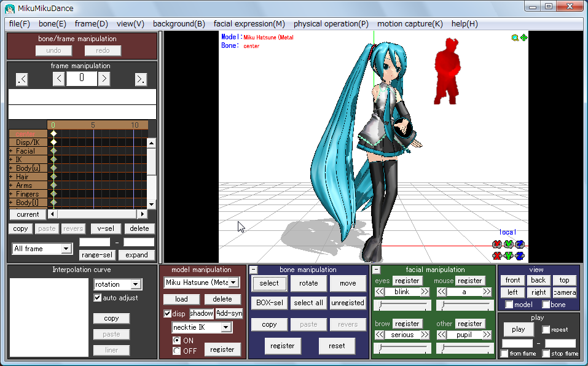This screenshot has width=588, height=366.
Task: Open the bone(E) menu
Action: coord(52,23)
